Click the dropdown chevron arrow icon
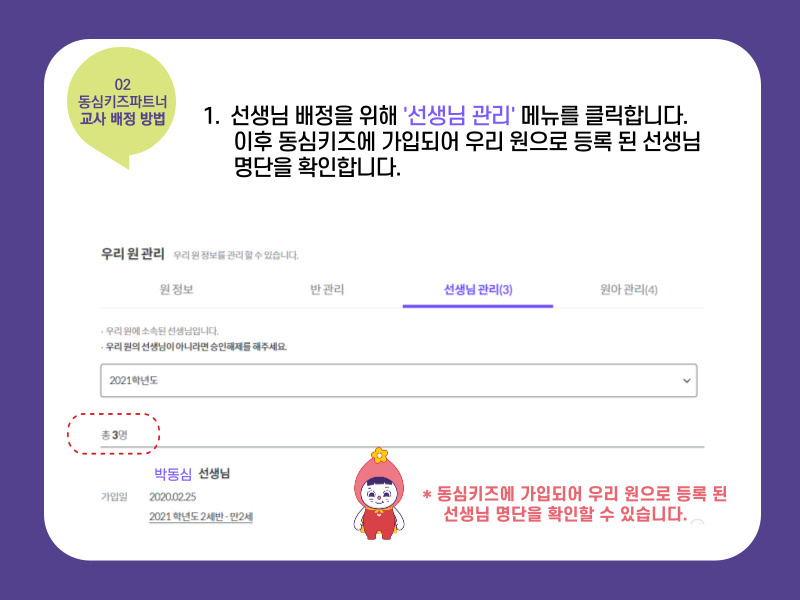This screenshot has width=800, height=600. (x=687, y=381)
